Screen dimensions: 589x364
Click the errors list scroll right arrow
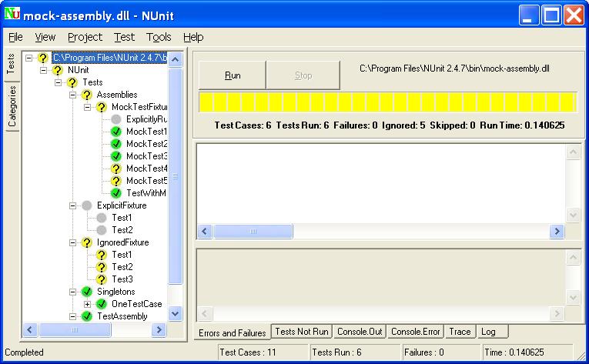coord(557,231)
